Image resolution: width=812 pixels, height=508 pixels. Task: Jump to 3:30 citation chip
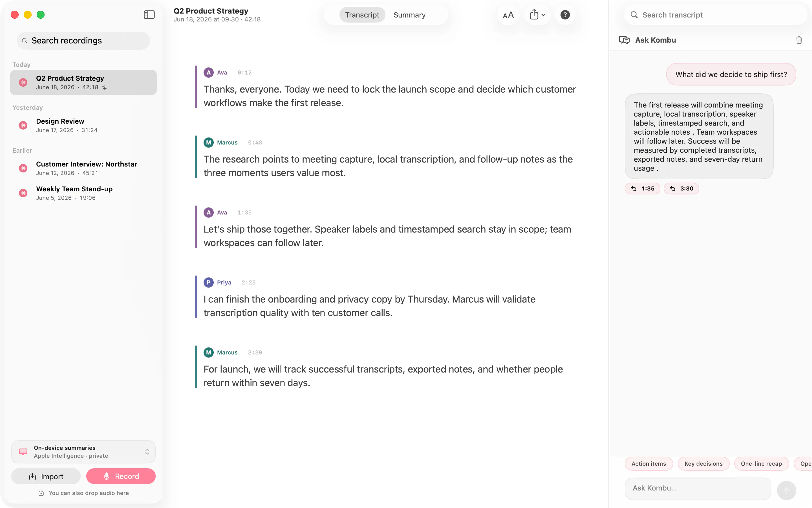(681, 189)
